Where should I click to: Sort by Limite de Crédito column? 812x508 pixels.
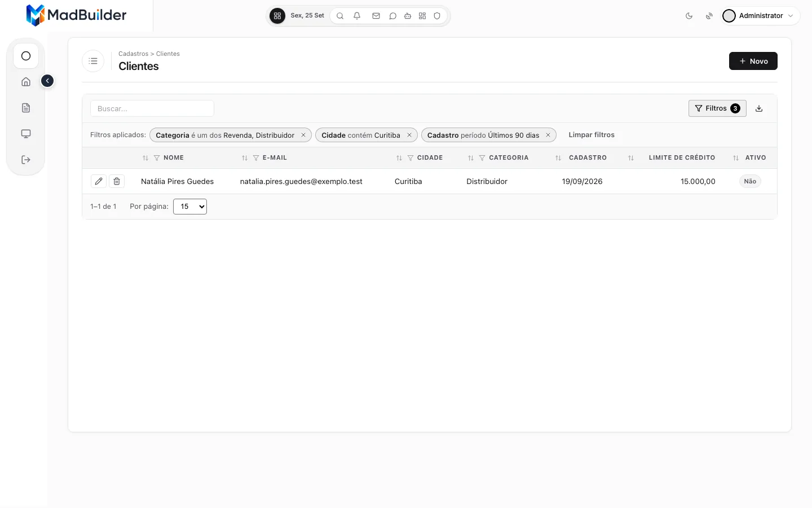(x=631, y=158)
